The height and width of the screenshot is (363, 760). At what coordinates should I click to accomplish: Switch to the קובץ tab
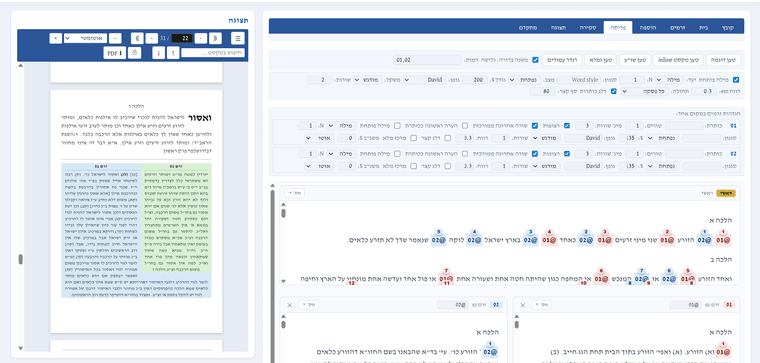coord(728,28)
